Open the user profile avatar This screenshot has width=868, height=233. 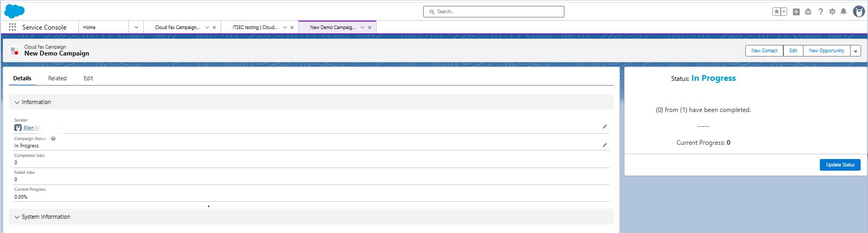pos(858,12)
